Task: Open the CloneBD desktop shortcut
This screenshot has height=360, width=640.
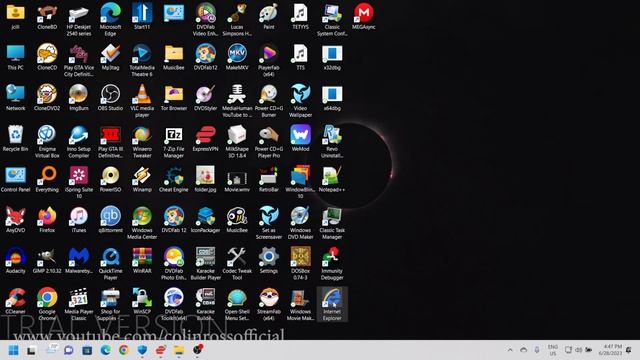Action: click(x=47, y=17)
